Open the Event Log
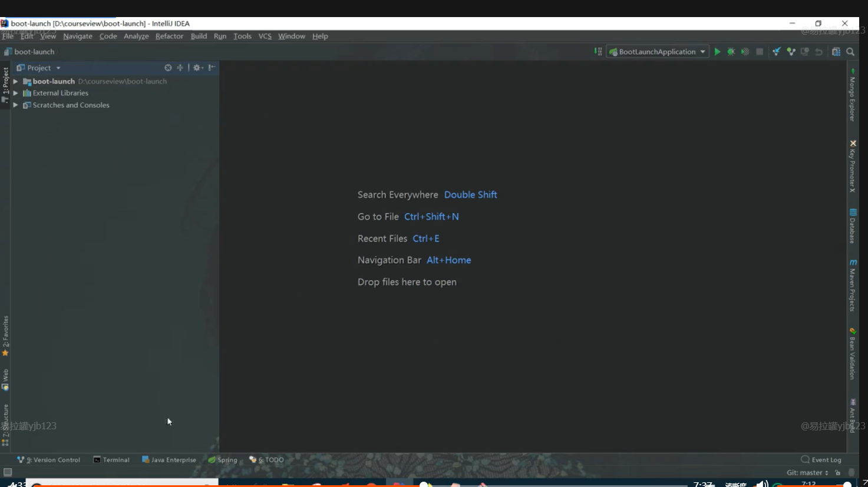 click(821, 460)
